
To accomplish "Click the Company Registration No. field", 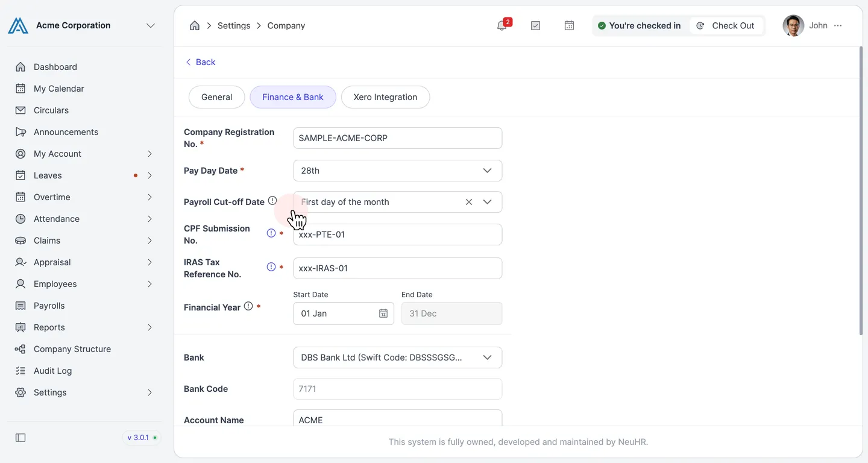I will click(x=397, y=138).
